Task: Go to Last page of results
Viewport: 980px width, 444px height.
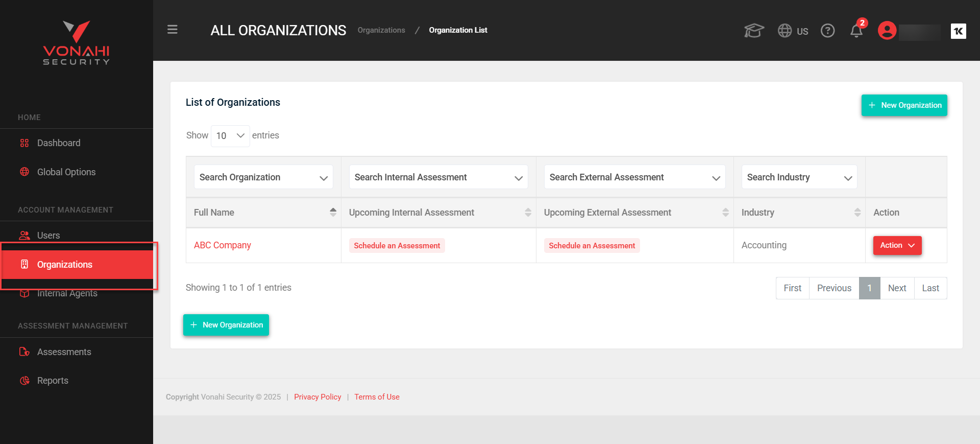Action: (930, 288)
